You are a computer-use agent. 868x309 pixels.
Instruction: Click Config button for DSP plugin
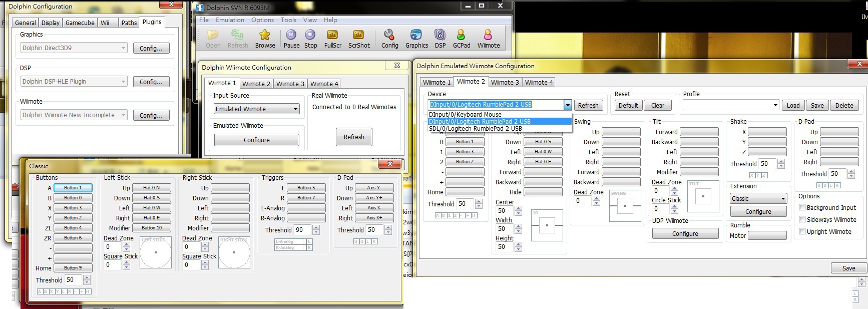151,82
